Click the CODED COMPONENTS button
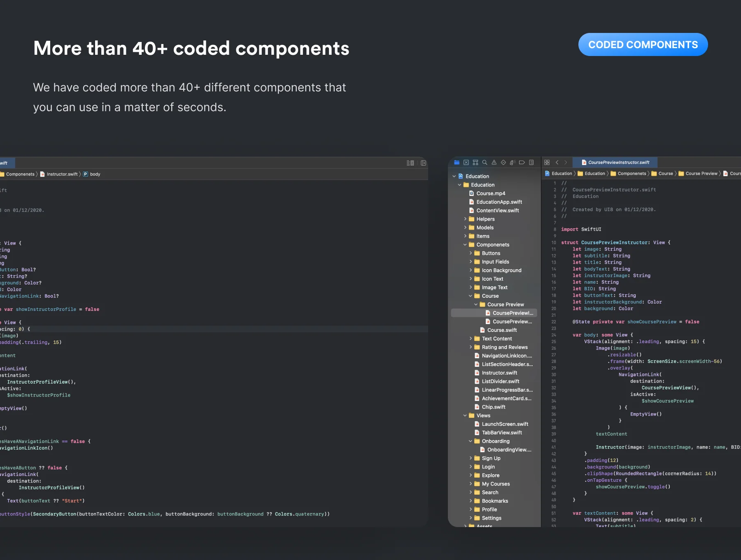 643,44
